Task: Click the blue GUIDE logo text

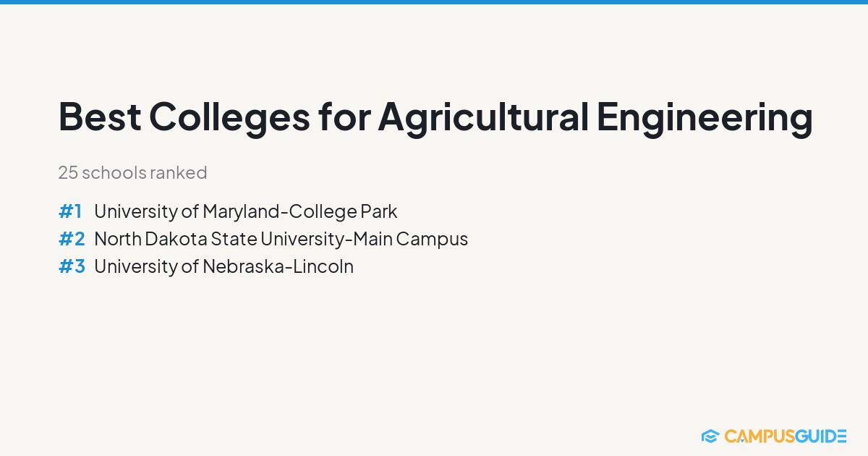Action: click(x=820, y=436)
